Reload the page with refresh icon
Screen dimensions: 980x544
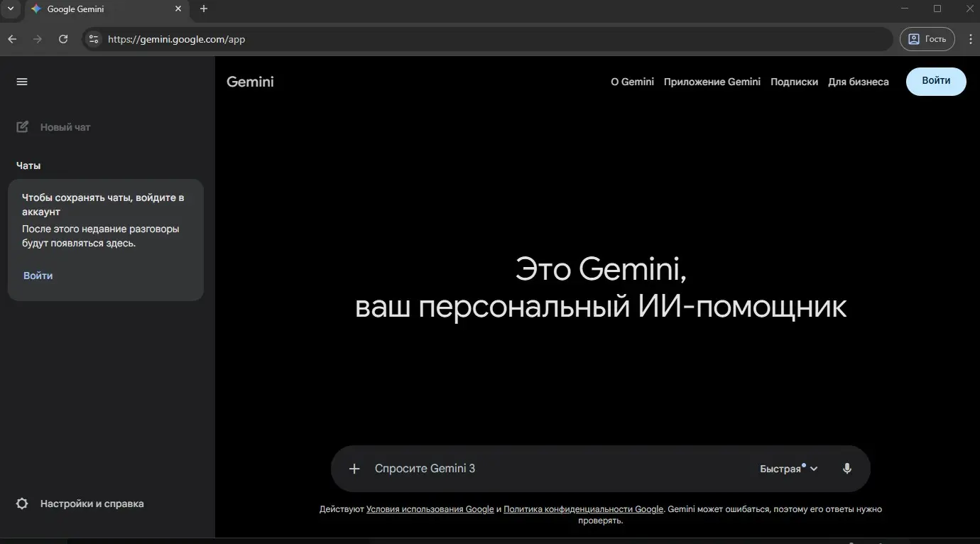[63, 39]
